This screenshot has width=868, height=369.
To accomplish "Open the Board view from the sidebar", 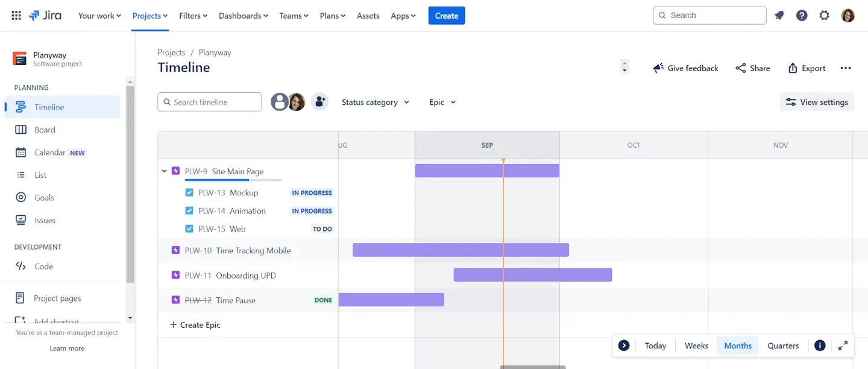I will click(43, 130).
